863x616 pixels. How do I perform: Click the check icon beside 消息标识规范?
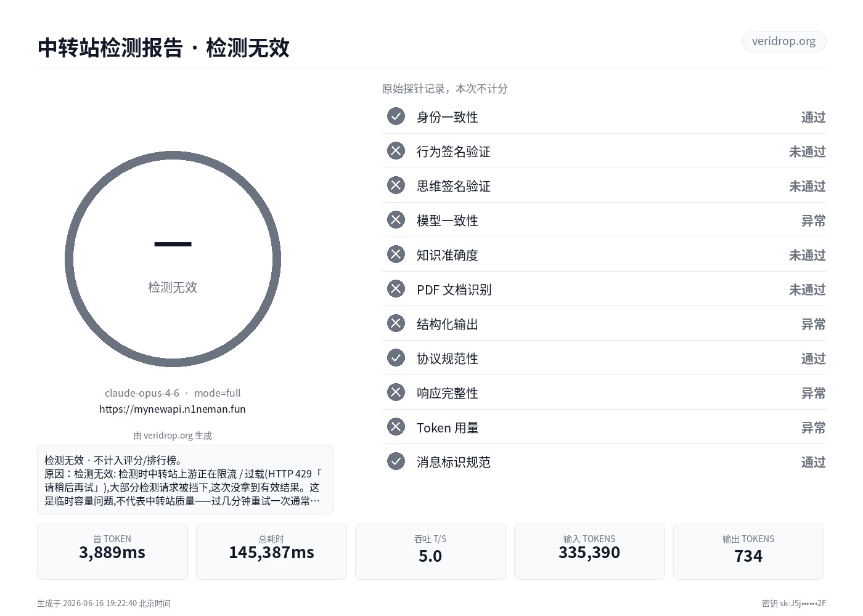[396, 461]
